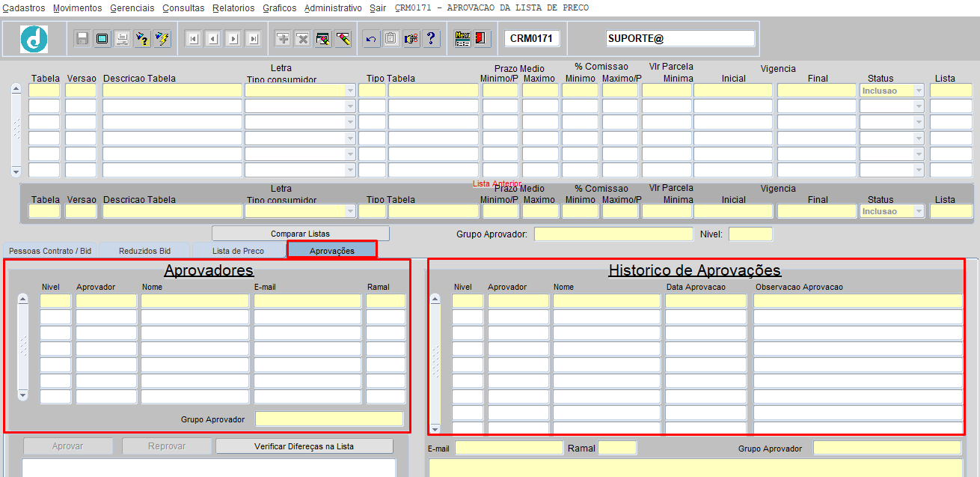980x477 pixels.
Task: Expand Tipo consumidor dropdown in second table row
Action: (349, 106)
